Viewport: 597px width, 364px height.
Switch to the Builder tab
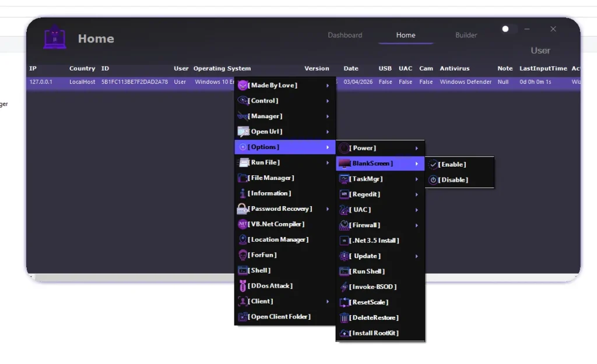(466, 35)
